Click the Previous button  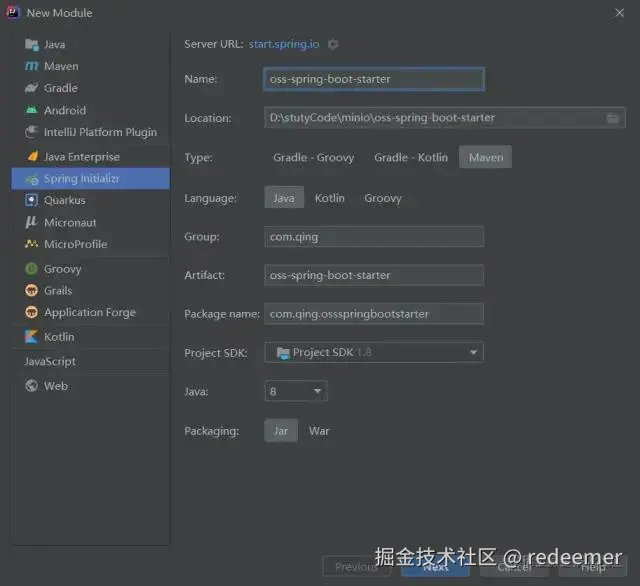[x=356, y=566]
